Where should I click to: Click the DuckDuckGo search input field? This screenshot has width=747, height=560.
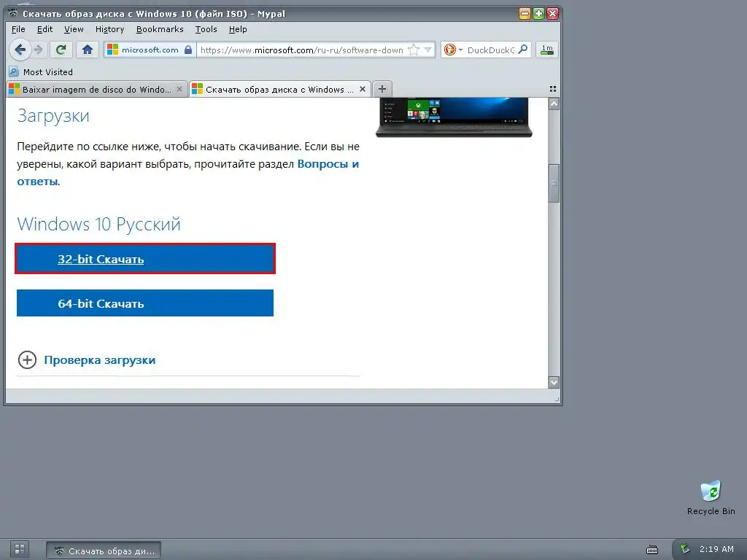491,50
